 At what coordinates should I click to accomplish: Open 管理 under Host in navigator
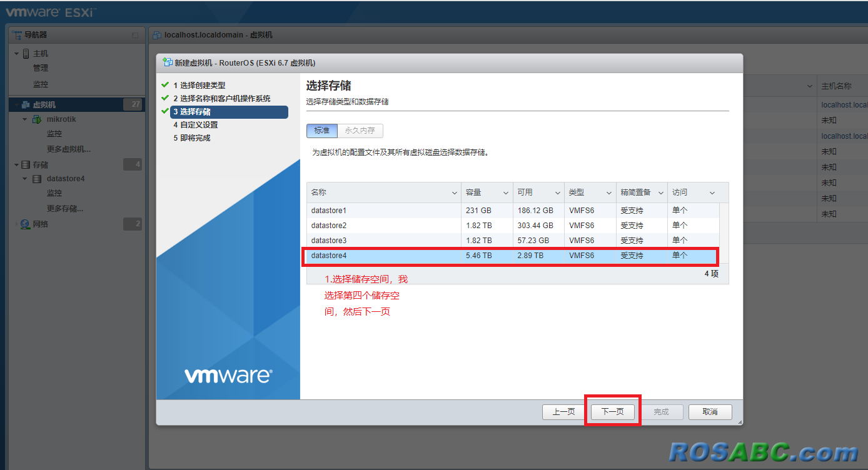click(x=41, y=68)
